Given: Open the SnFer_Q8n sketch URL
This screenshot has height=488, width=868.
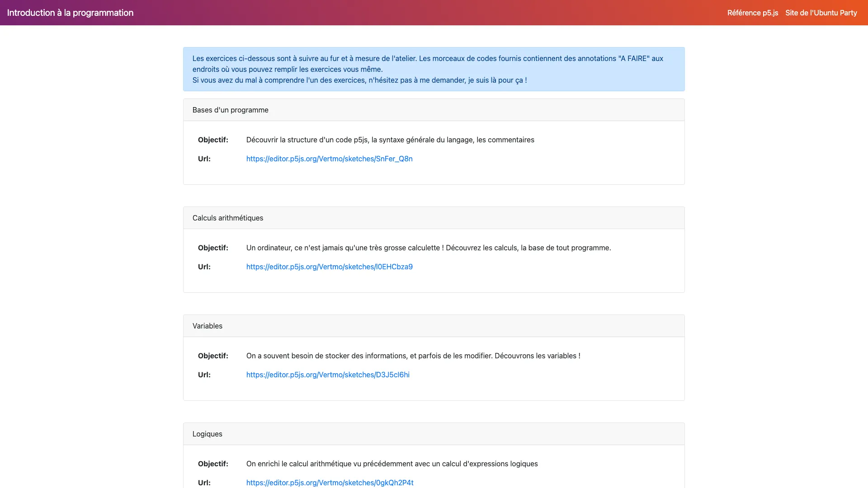Looking at the screenshot, I should click(329, 159).
